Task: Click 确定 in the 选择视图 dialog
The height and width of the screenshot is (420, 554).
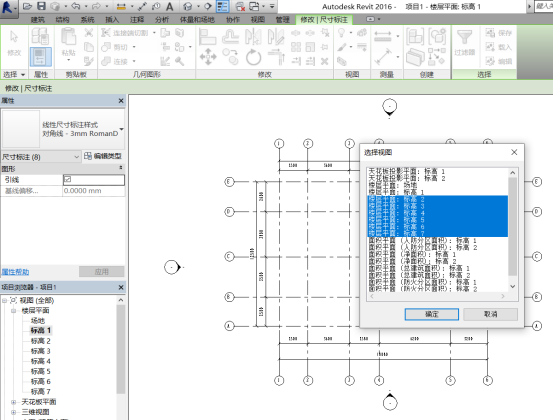Action: 431,314
